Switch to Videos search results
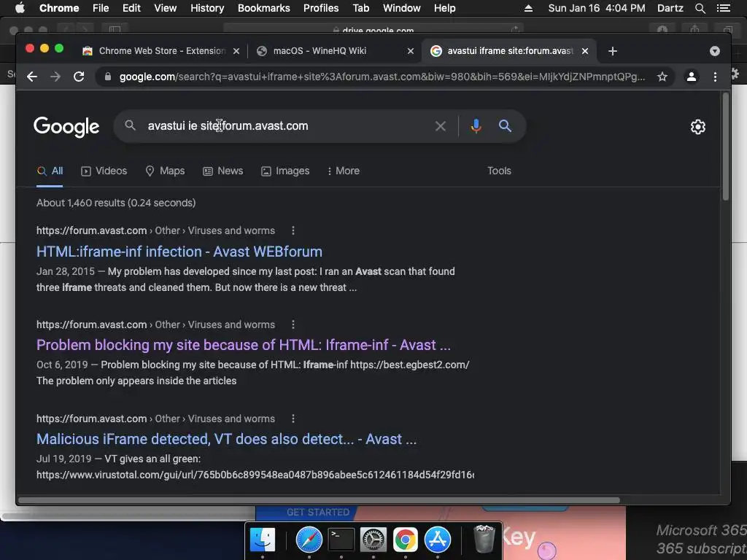This screenshot has height=560, width=747. (x=104, y=171)
